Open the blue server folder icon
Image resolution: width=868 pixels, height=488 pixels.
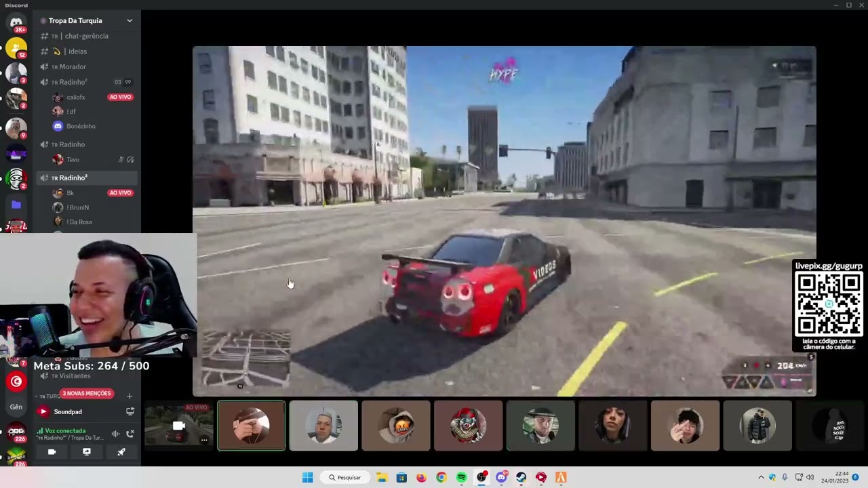pos(16,204)
